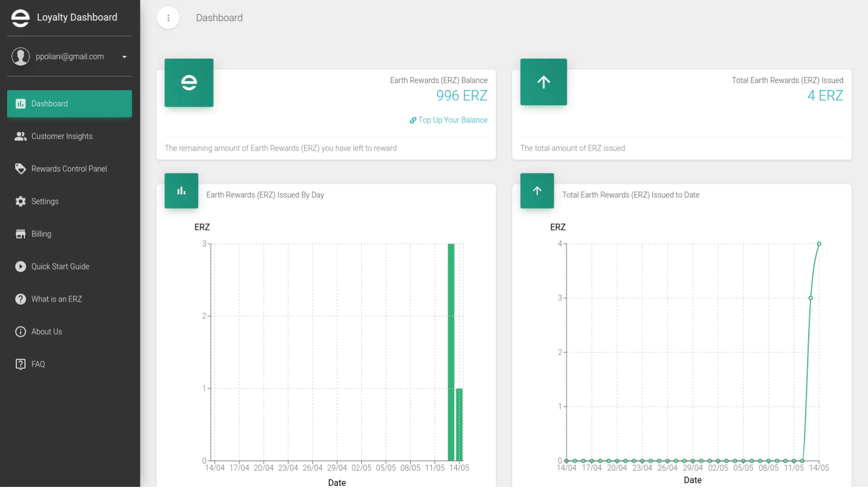Click the green ERZ balance card icon
The height and width of the screenshot is (488, 868).
click(189, 82)
